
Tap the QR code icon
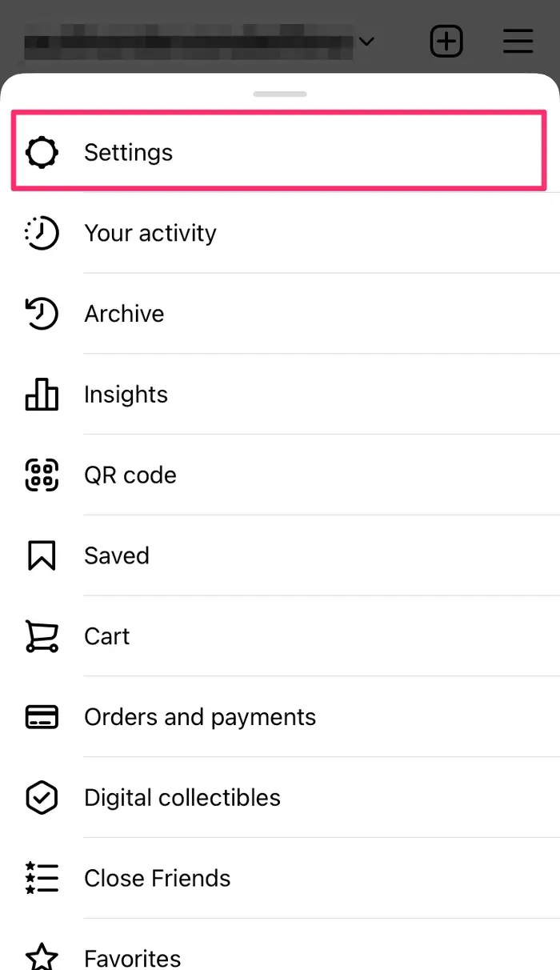pyautogui.click(x=42, y=475)
